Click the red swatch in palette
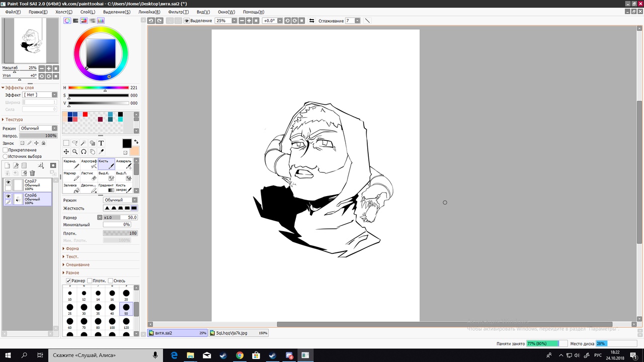The width and height of the screenshot is (644, 362). pyautogui.click(x=85, y=115)
